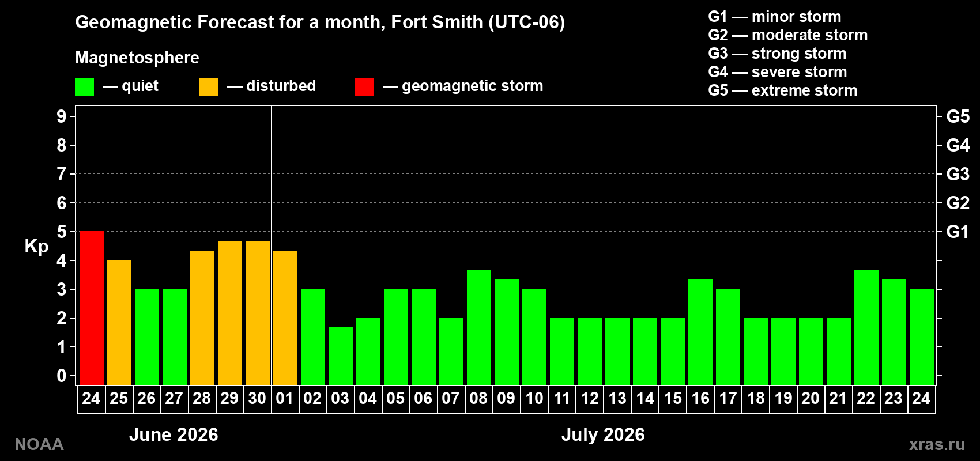This screenshot has height=461, width=980.
Task: Click date label 18 on the axis
Action: point(756,399)
